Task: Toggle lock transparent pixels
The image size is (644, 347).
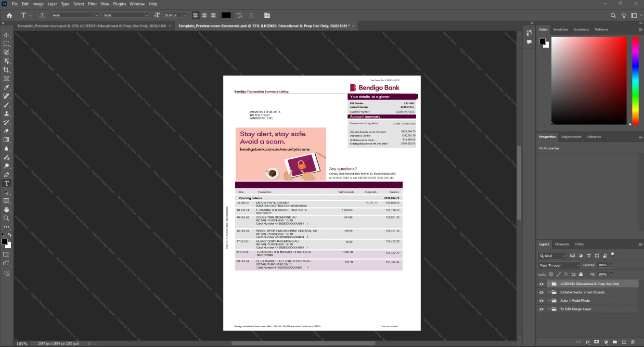Action: tap(551, 274)
